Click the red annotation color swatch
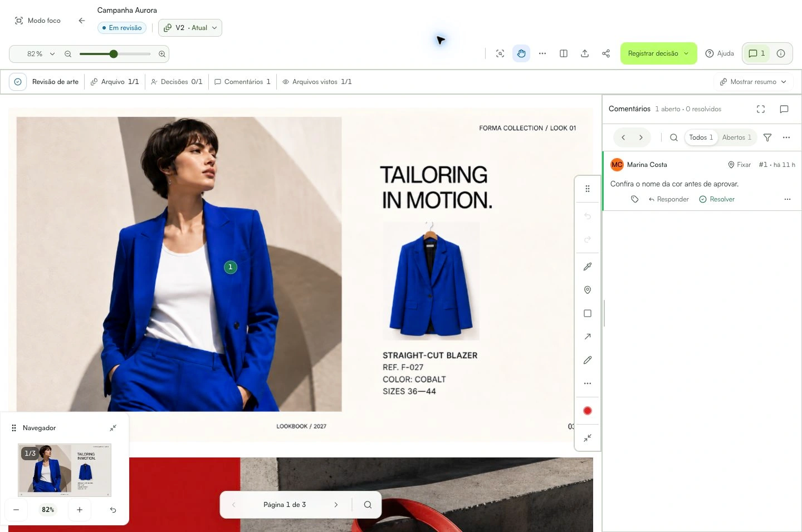Screen dimensions: 802x532 pyautogui.click(x=588, y=411)
